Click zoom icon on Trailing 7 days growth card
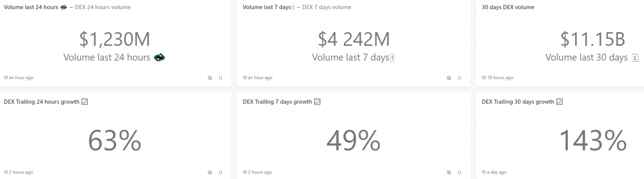Screen dimensions: 644x179 [449, 172]
